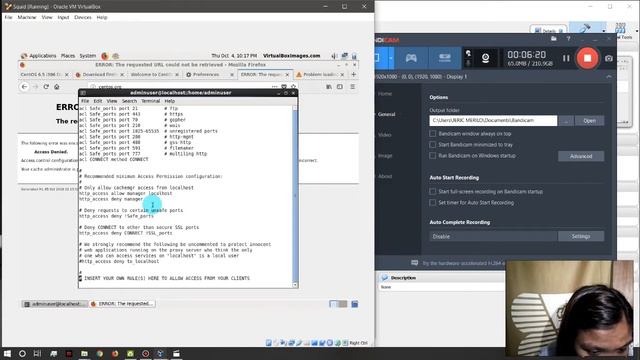The width and height of the screenshot is (640, 360).
Task: Switch to the Problem loading Firefox tab
Action: (320, 75)
